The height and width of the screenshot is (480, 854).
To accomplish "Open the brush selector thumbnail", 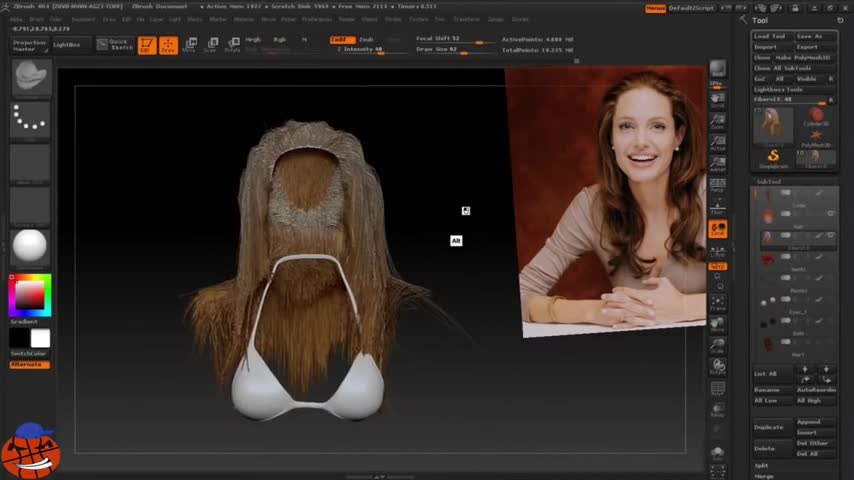I will coord(30,76).
